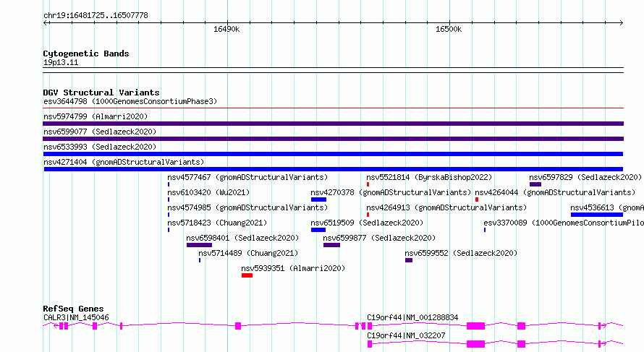Click the 16500k ruler position label
This screenshot has width=644, height=352.
coord(449,29)
